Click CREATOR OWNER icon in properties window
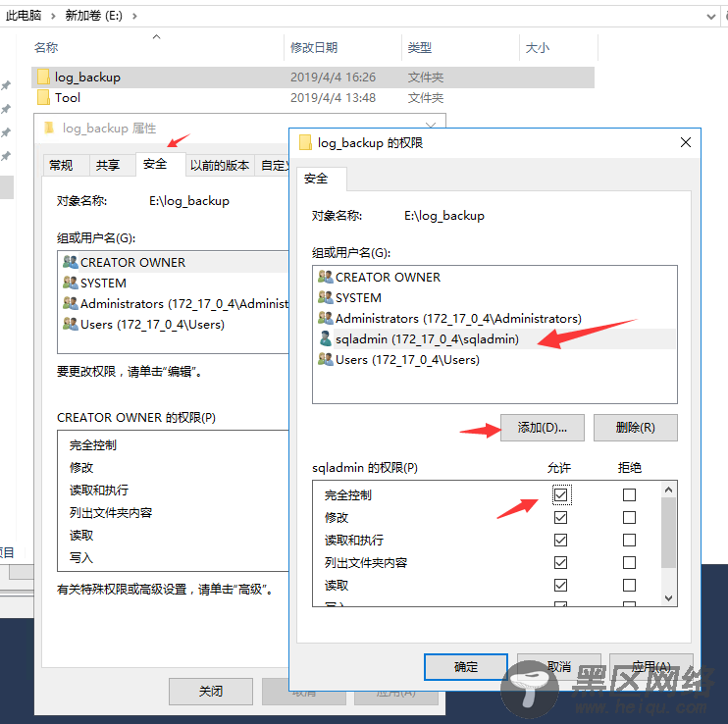This screenshot has width=728, height=724. click(71, 262)
